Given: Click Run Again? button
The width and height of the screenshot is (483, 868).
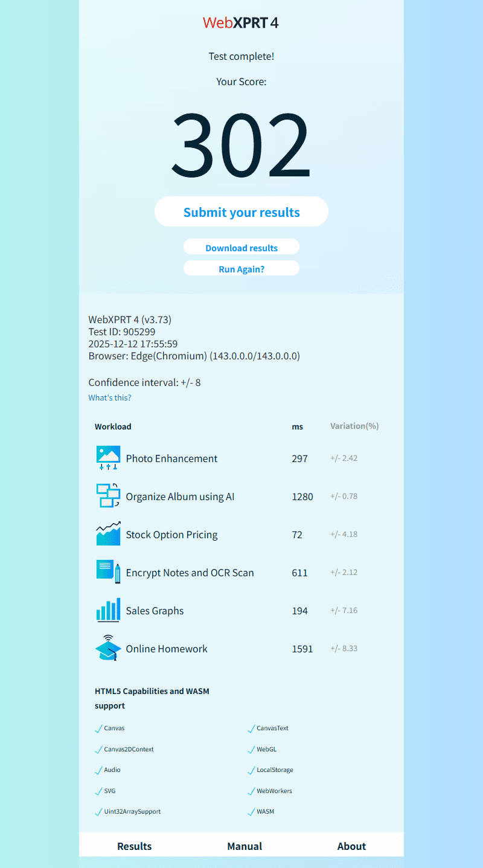Looking at the screenshot, I should coord(241,269).
